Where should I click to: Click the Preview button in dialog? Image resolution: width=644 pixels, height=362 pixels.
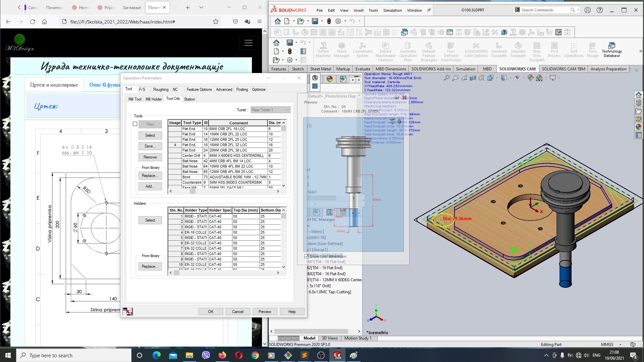point(265,312)
